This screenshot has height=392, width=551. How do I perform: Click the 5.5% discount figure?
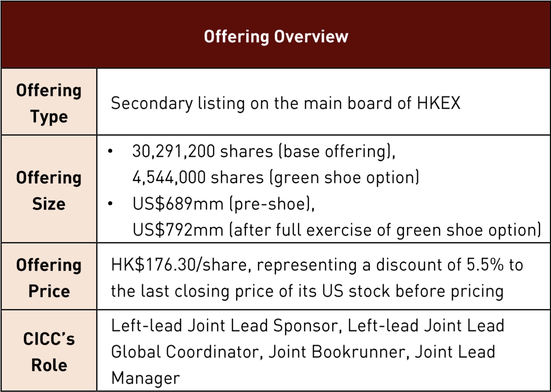(485, 265)
